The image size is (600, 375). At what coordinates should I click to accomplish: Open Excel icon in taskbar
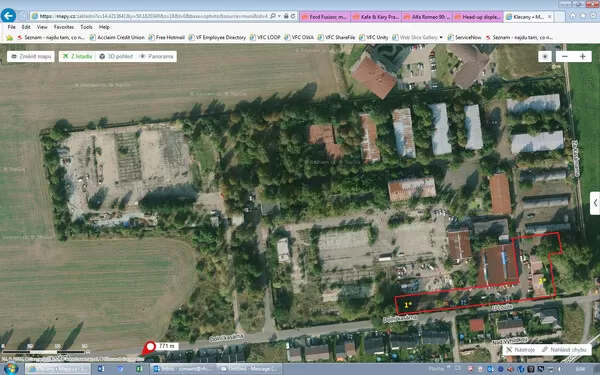point(139,369)
